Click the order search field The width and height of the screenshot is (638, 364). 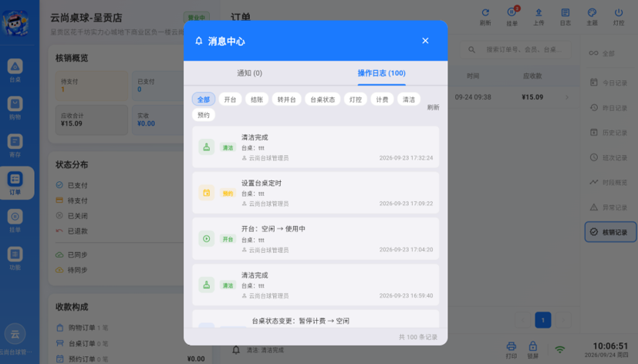(x=516, y=49)
